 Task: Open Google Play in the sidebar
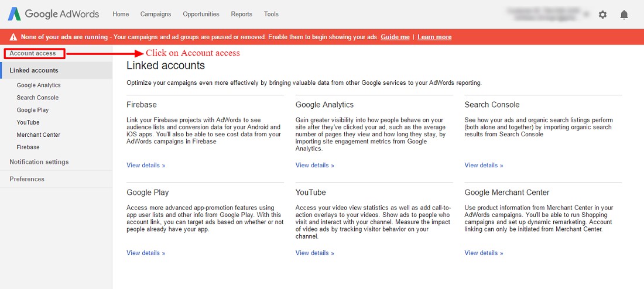pos(33,110)
